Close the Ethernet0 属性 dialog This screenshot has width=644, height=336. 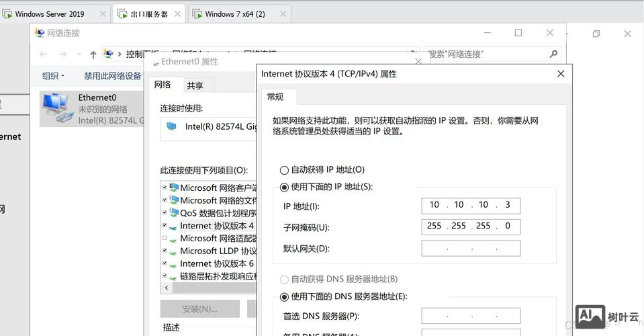[x=418, y=61]
